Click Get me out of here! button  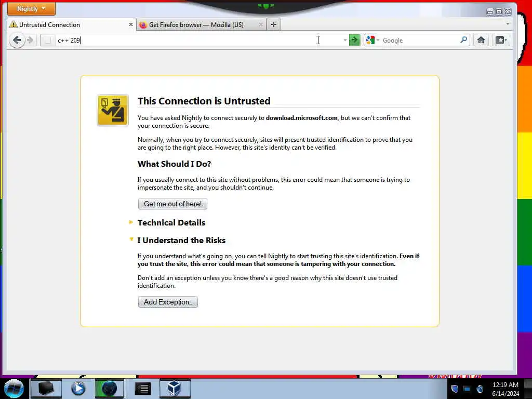[172, 204]
